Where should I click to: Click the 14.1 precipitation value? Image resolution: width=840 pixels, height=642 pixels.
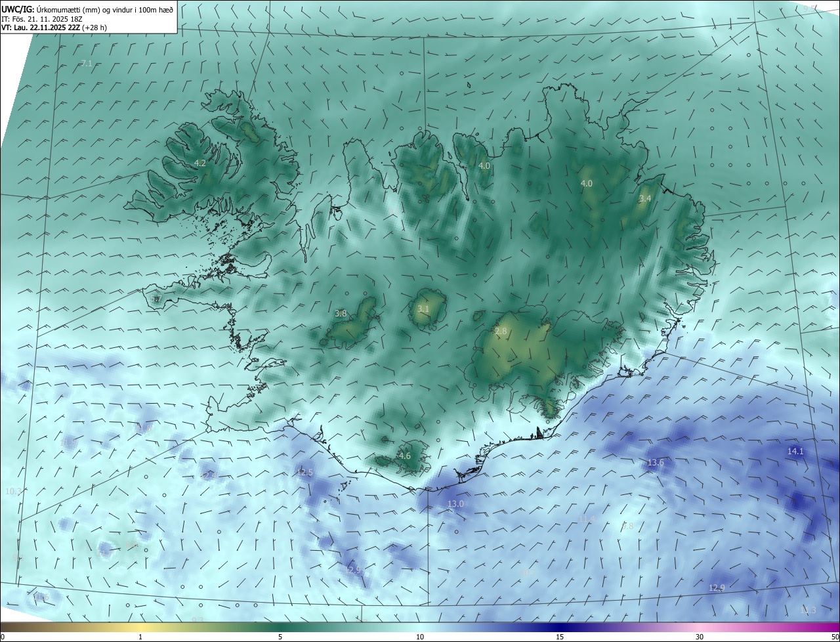tap(795, 452)
